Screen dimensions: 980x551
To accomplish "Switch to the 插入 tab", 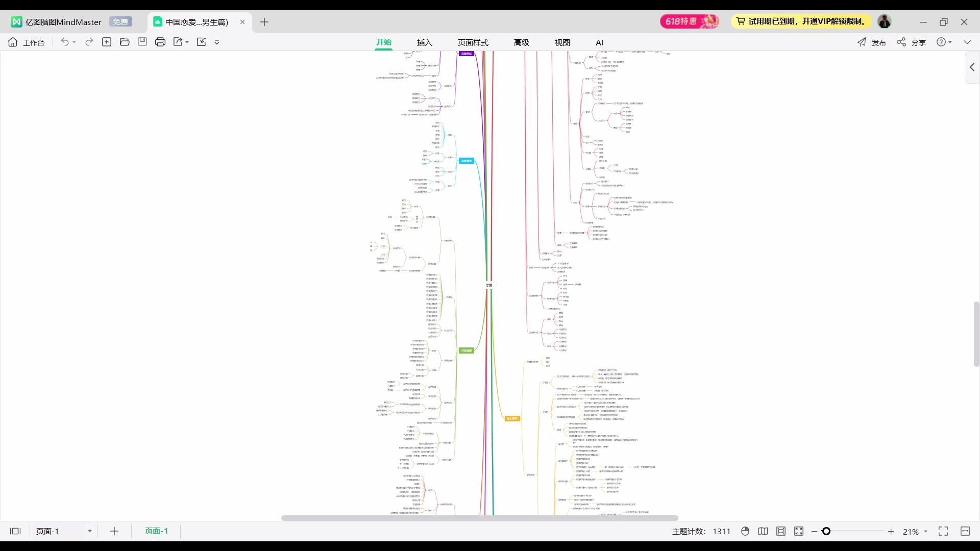I will 424,42.
